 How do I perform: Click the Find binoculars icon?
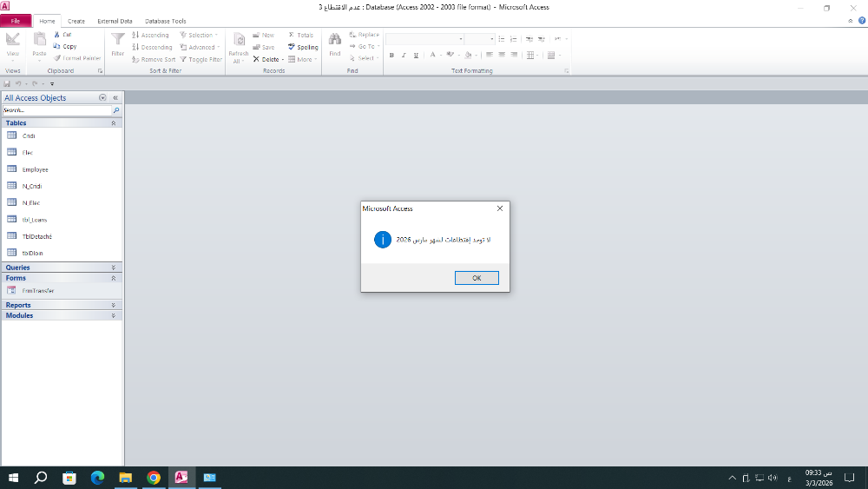point(334,39)
